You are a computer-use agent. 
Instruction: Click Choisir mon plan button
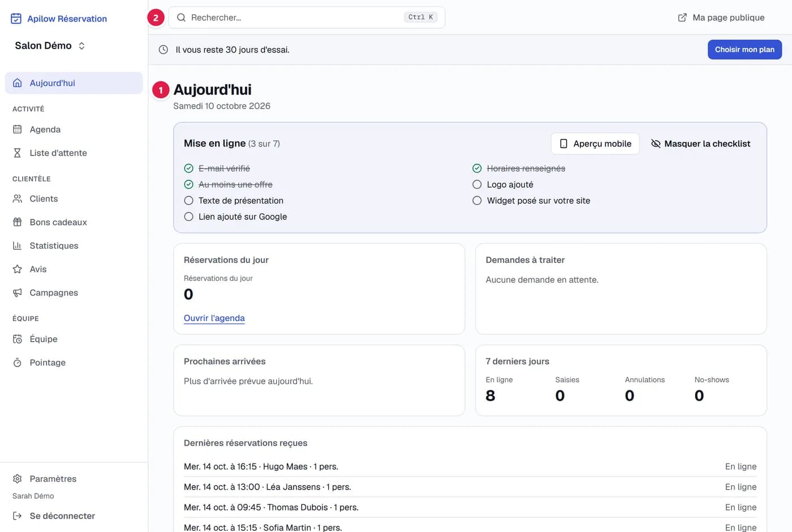click(x=744, y=50)
